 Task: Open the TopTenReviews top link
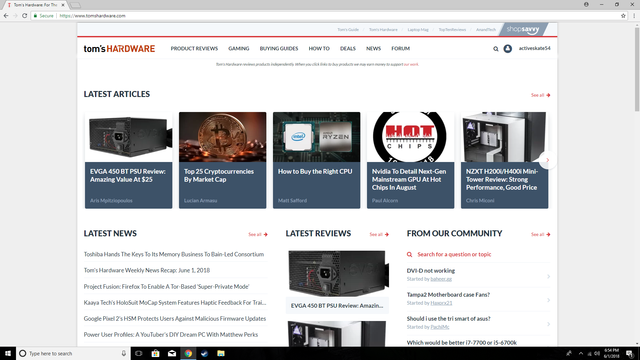452,29
